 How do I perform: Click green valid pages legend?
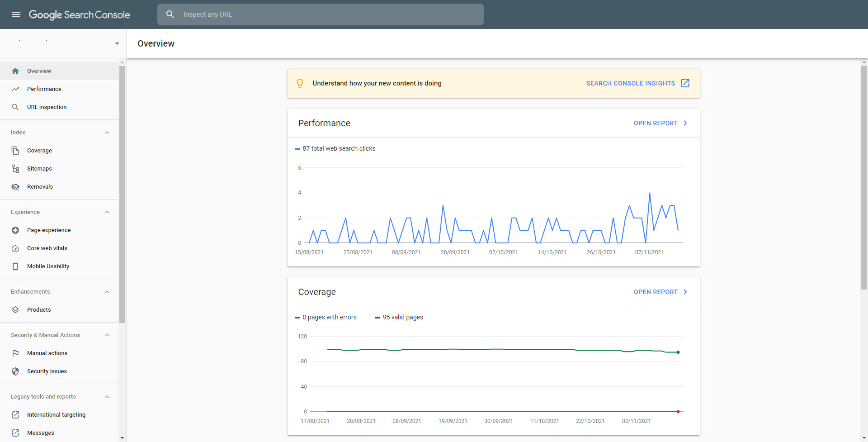coord(399,317)
